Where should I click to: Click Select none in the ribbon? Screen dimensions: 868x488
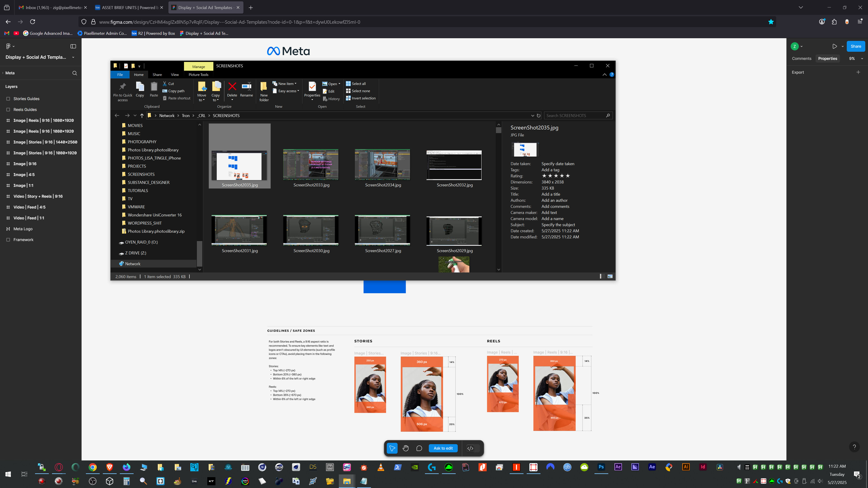(358, 91)
